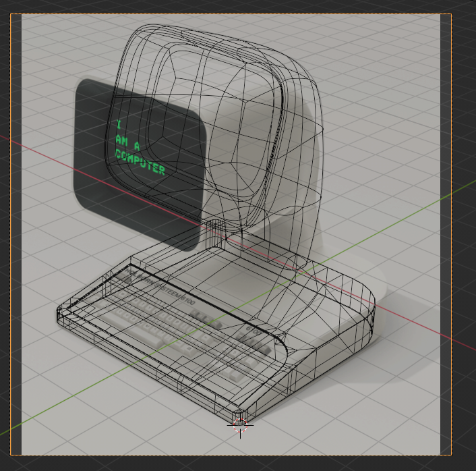Select the small neck joint under the monitor
The image size is (476, 471).
click(x=216, y=233)
